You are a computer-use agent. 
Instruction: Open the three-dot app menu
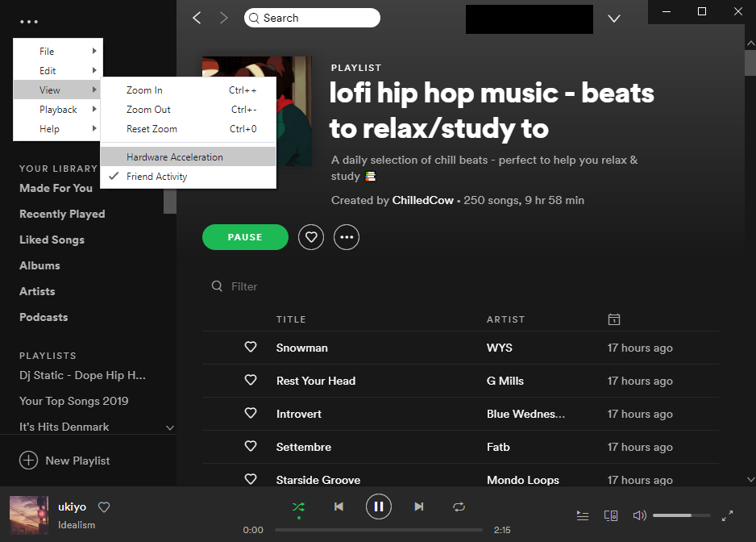click(x=29, y=22)
